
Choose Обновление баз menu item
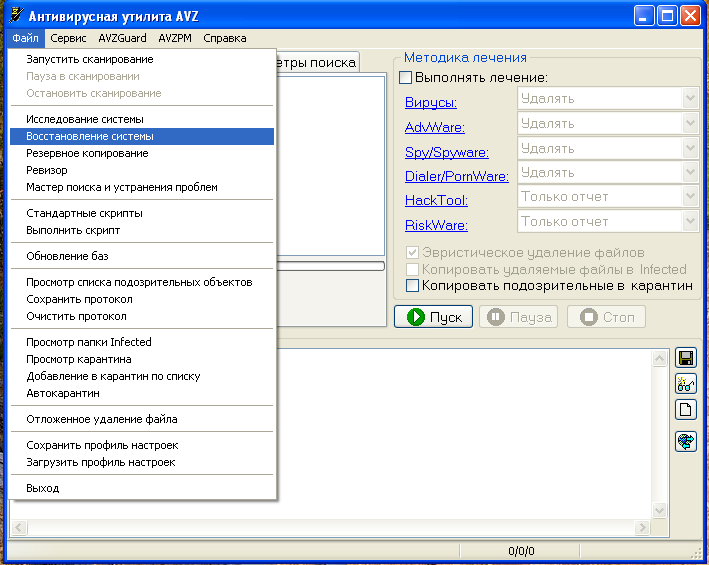click(142, 256)
